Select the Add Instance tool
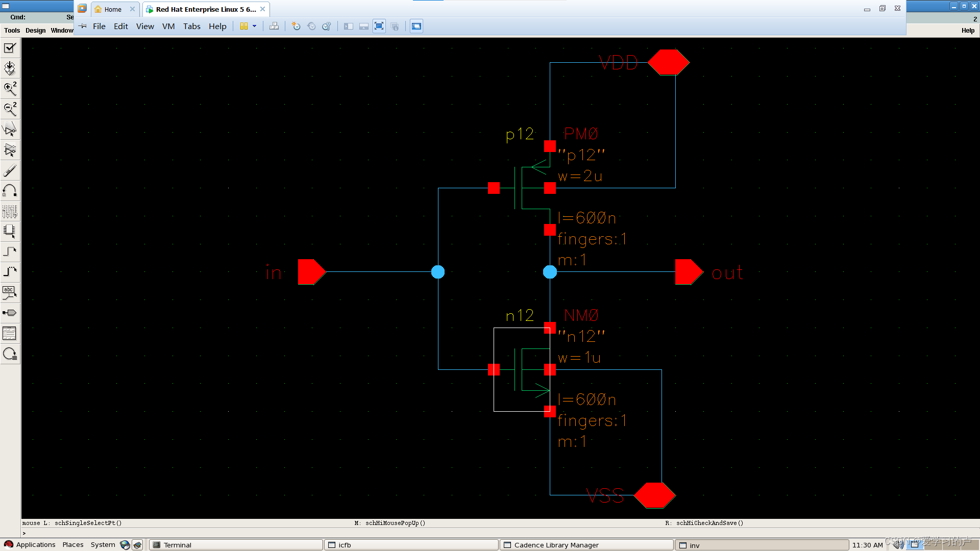The height and width of the screenshot is (551, 980). (x=10, y=231)
